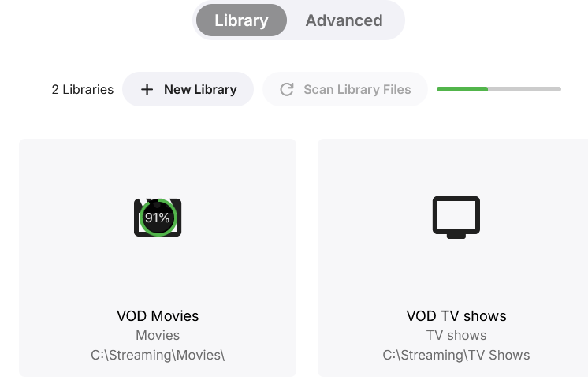Click the 91% scanning progress circle
Viewport: 588px width, 380px height.
pos(158,218)
